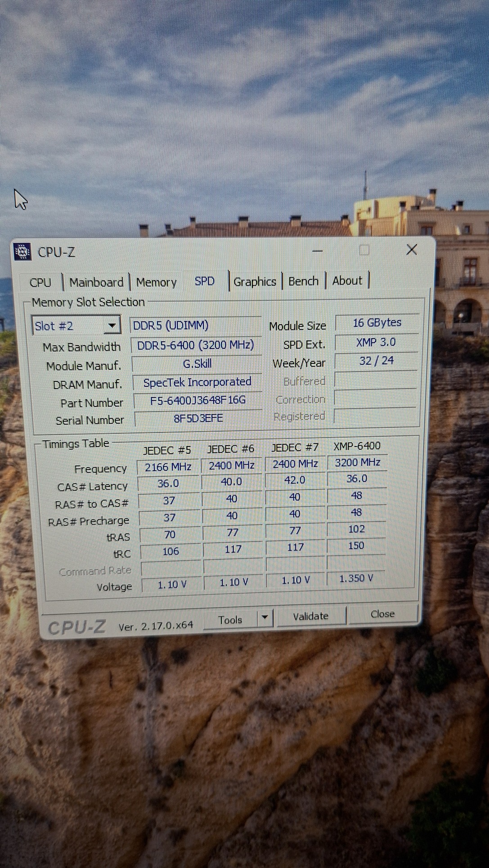The width and height of the screenshot is (489, 868).
Task: Click the JEDEC #5 column header
Action: coord(167,450)
